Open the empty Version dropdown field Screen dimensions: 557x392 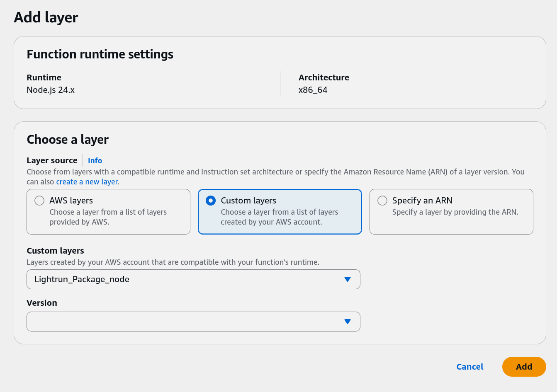pyautogui.click(x=187, y=322)
